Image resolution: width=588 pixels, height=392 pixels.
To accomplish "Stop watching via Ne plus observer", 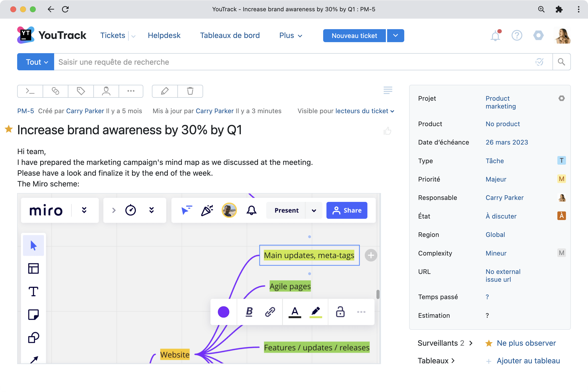I will pos(526,343).
